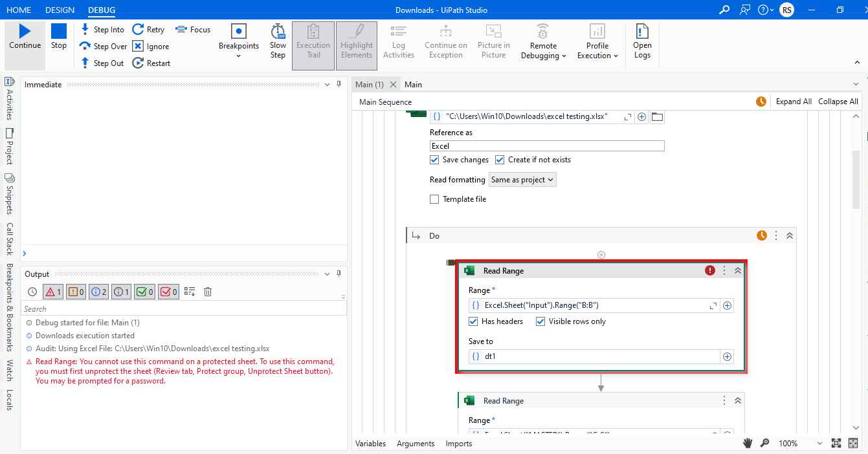Click Step Into
Image resolution: width=868 pixels, height=454 pixels.
click(102, 30)
